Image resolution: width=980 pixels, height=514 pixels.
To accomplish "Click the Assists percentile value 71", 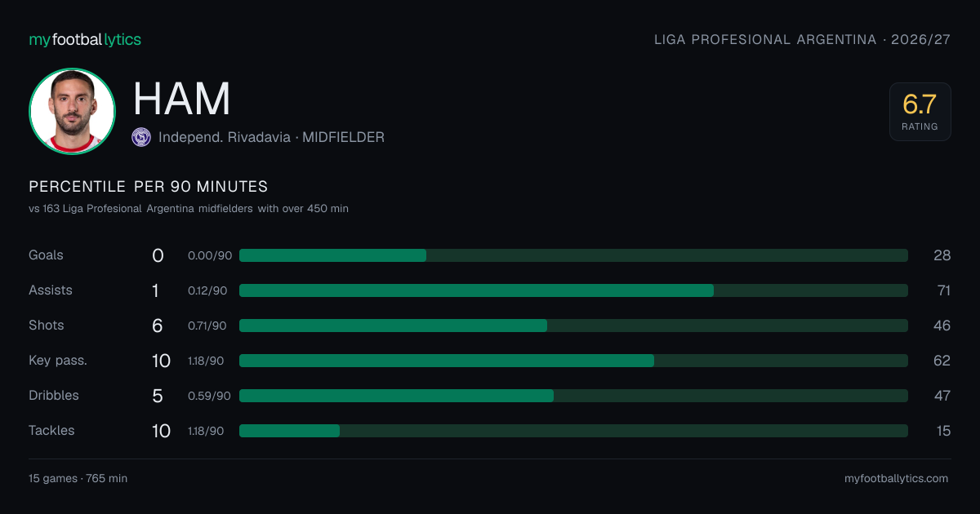I will pos(942,290).
